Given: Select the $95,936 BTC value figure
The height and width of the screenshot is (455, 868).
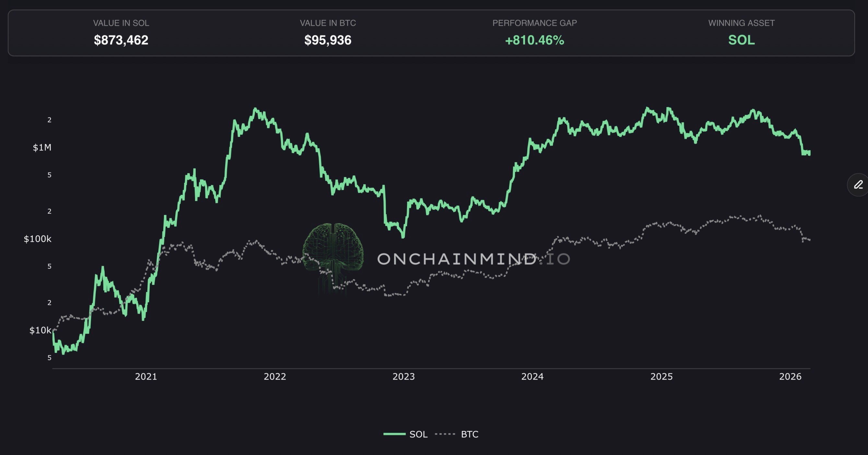Looking at the screenshot, I should 327,40.
